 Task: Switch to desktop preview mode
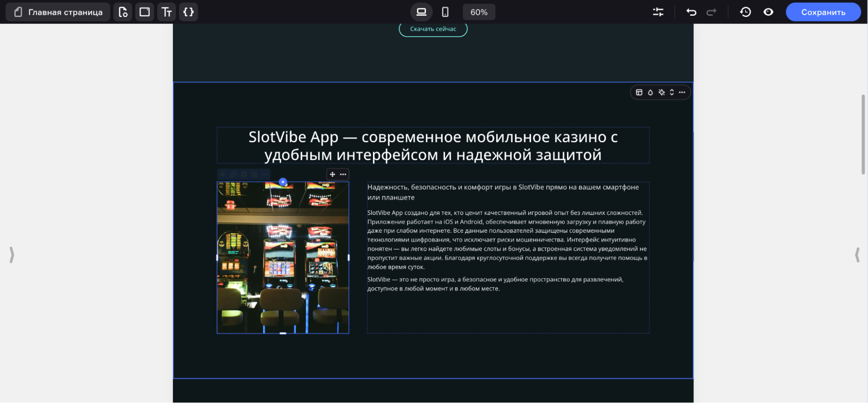click(421, 12)
